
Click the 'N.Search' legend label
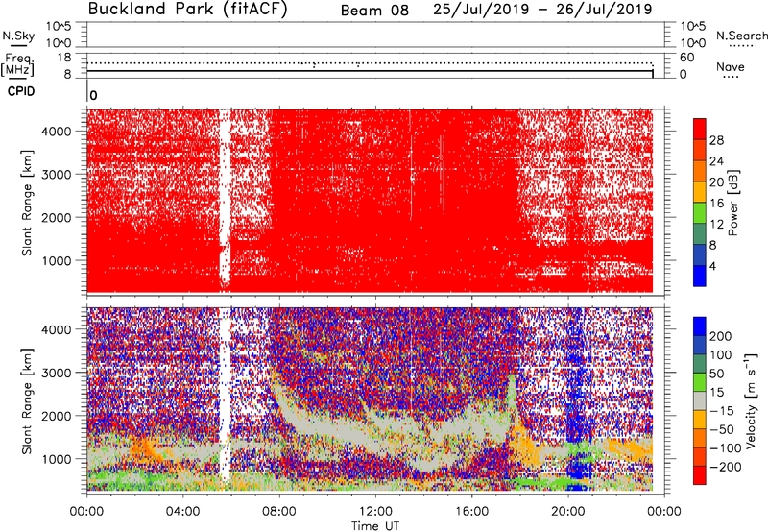pos(741,36)
